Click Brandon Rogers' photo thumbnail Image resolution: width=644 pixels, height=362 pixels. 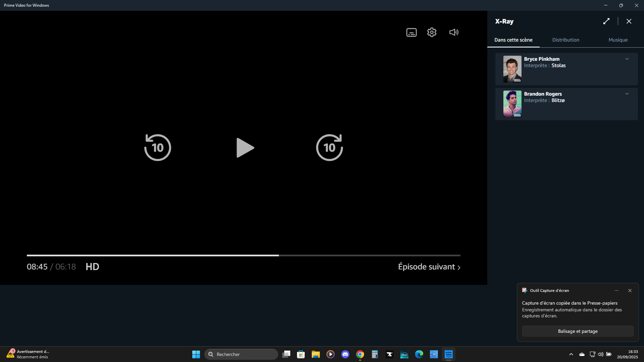pos(512,104)
